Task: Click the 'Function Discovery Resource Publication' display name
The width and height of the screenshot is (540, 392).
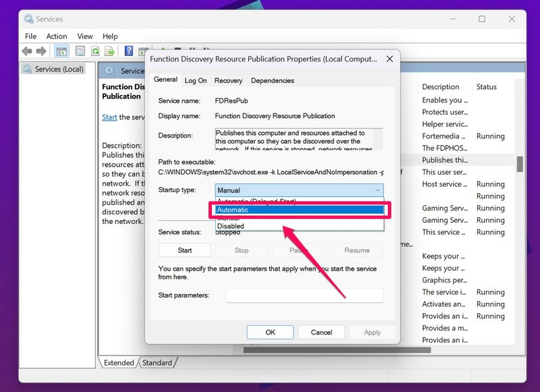Action: 275,116
